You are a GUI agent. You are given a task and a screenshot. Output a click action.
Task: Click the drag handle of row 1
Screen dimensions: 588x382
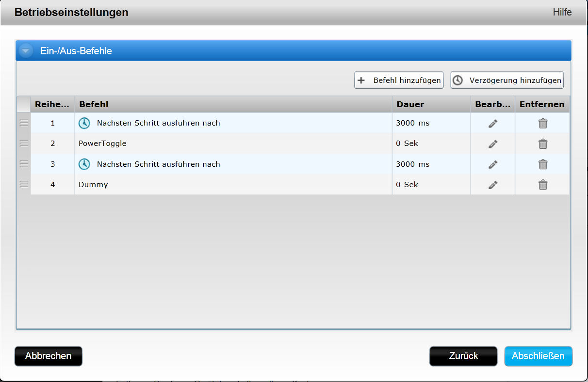point(24,123)
